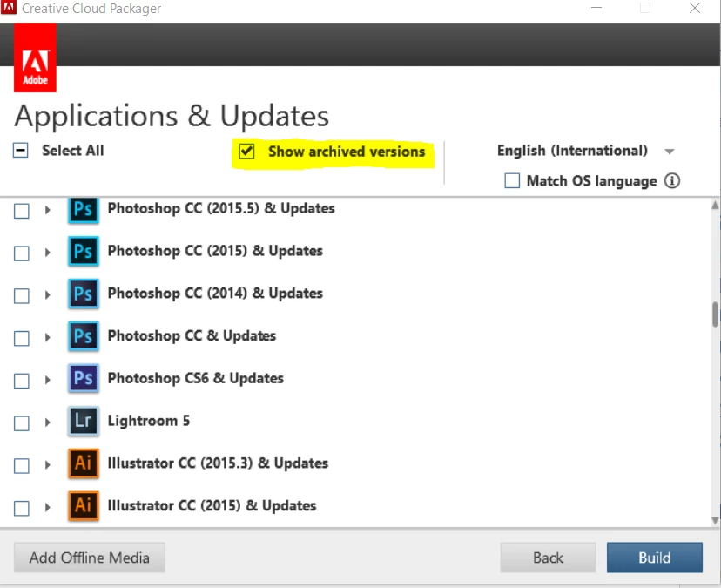This screenshot has width=721, height=588.
Task: Select the Photoshop CC & Updates label
Action: (x=192, y=336)
